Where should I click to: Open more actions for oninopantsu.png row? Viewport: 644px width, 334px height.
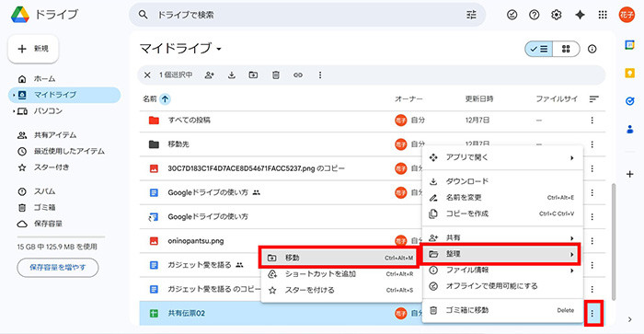tap(592, 241)
